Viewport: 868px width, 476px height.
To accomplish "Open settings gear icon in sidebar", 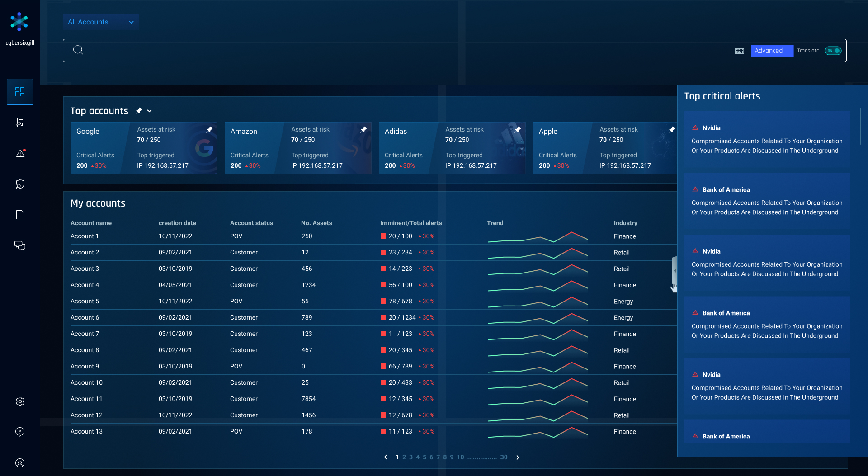I will coord(20,401).
